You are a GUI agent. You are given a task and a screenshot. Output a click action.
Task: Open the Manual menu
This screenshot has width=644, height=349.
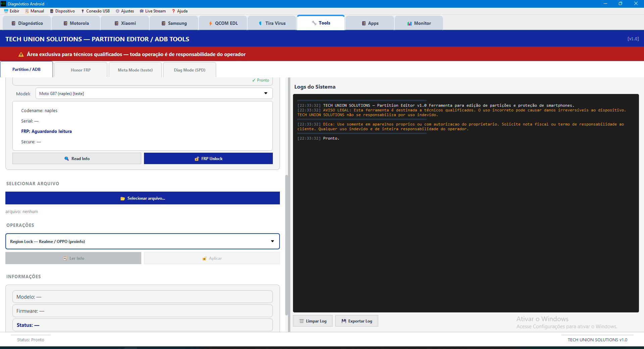tap(35, 11)
